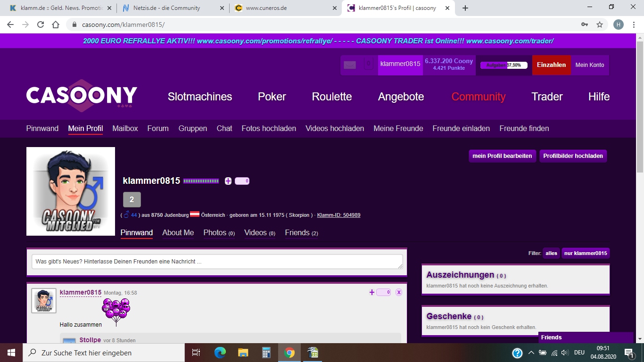Reload the page in Chrome
This screenshot has height=362, width=644.
(41, 25)
